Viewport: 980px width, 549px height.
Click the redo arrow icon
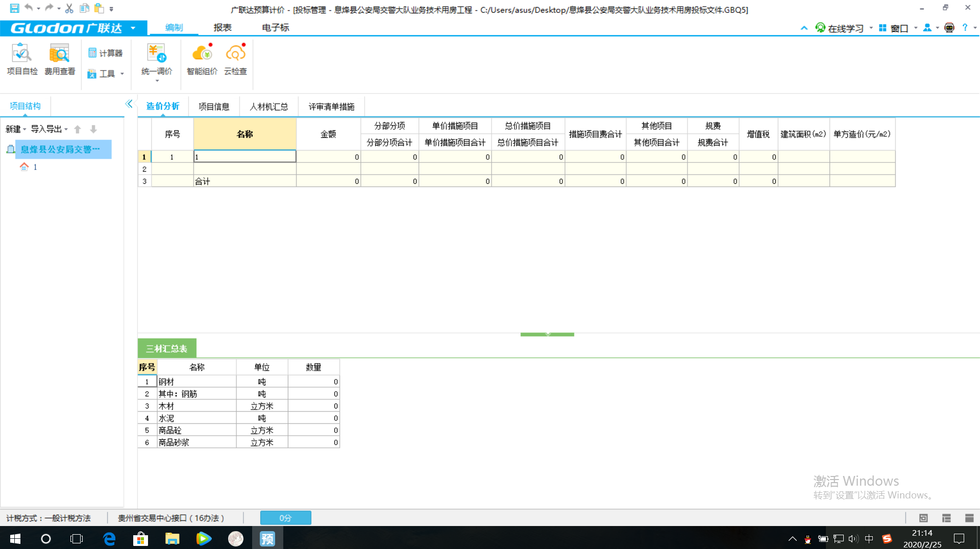[x=49, y=8]
